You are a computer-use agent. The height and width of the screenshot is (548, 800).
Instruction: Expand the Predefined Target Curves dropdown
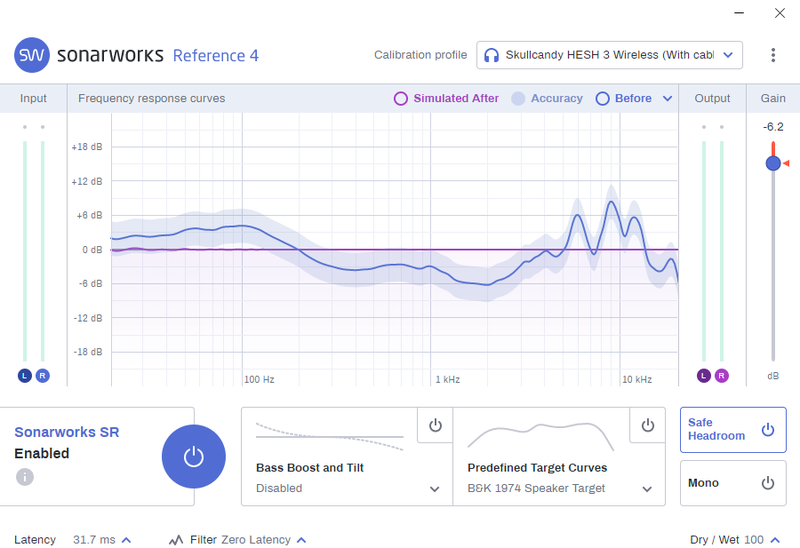647,489
